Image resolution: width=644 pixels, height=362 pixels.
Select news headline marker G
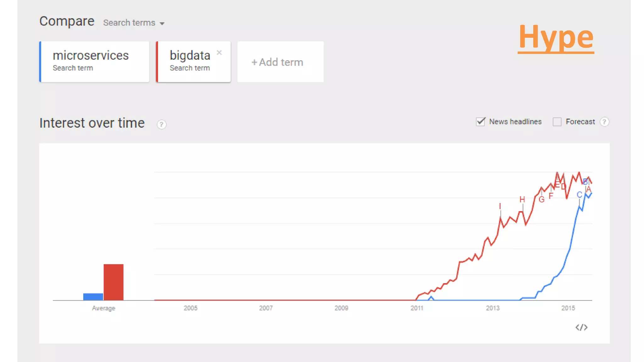point(541,200)
